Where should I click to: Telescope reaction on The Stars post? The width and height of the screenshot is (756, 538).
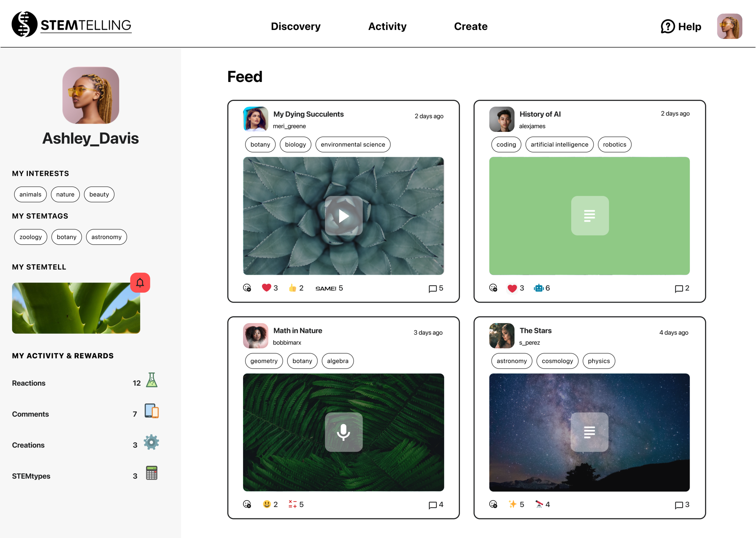[x=539, y=504]
